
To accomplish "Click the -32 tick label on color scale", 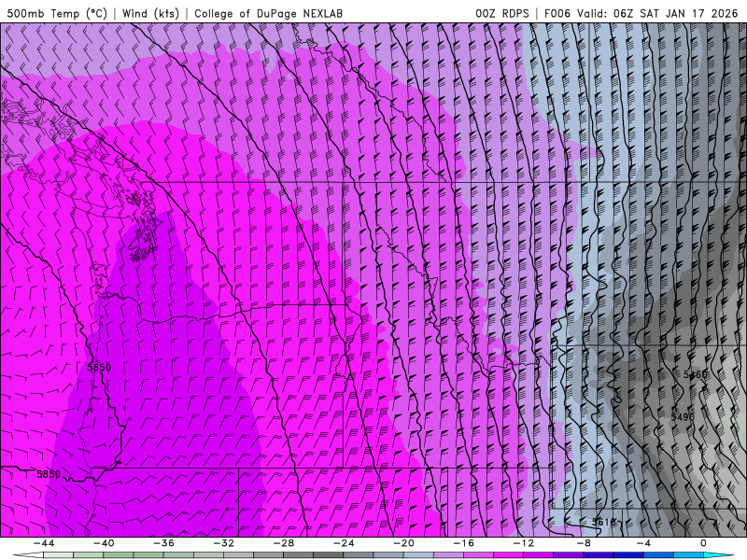I will point(224,543).
